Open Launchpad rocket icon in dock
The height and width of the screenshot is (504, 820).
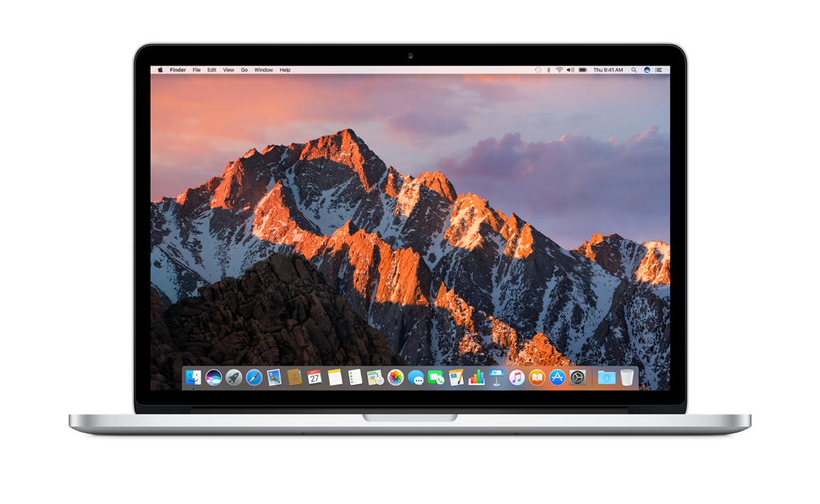click(x=234, y=377)
